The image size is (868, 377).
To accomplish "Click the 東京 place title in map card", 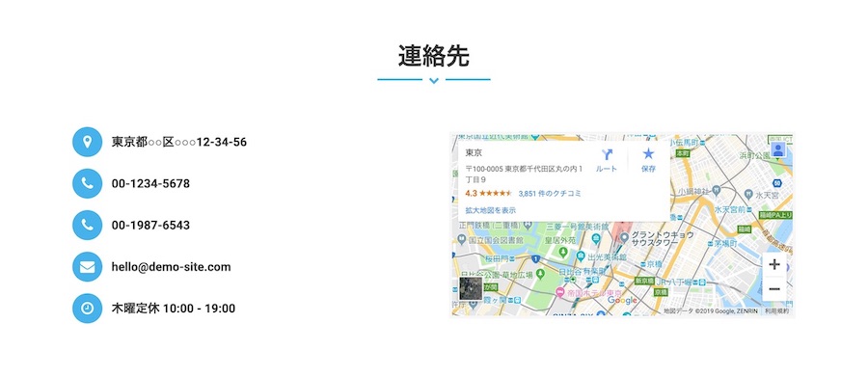I will coord(474,152).
